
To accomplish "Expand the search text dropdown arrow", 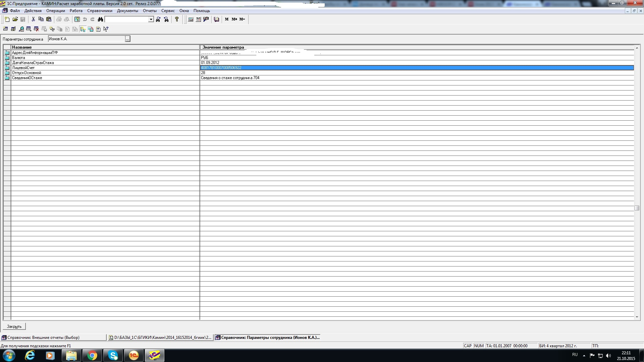I will [x=151, y=19].
